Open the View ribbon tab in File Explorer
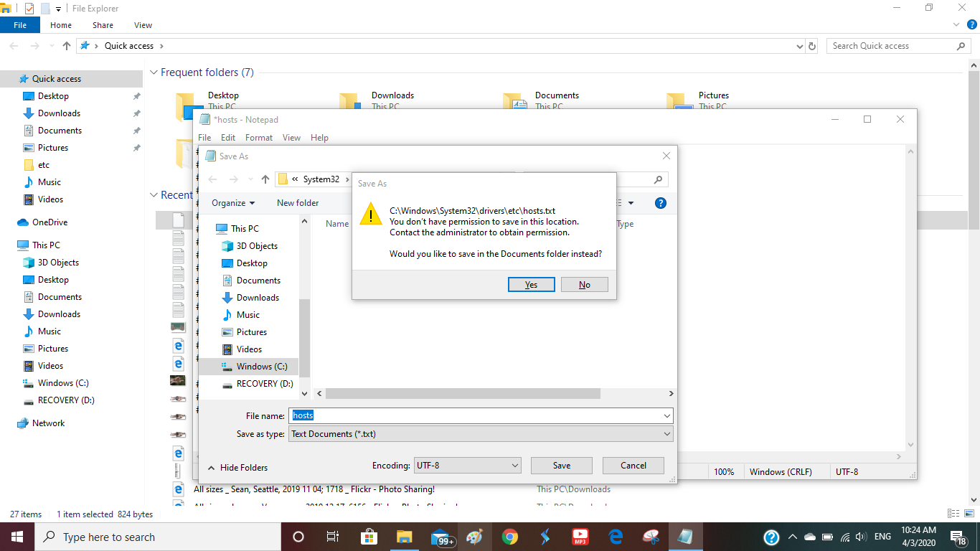 [143, 25]
